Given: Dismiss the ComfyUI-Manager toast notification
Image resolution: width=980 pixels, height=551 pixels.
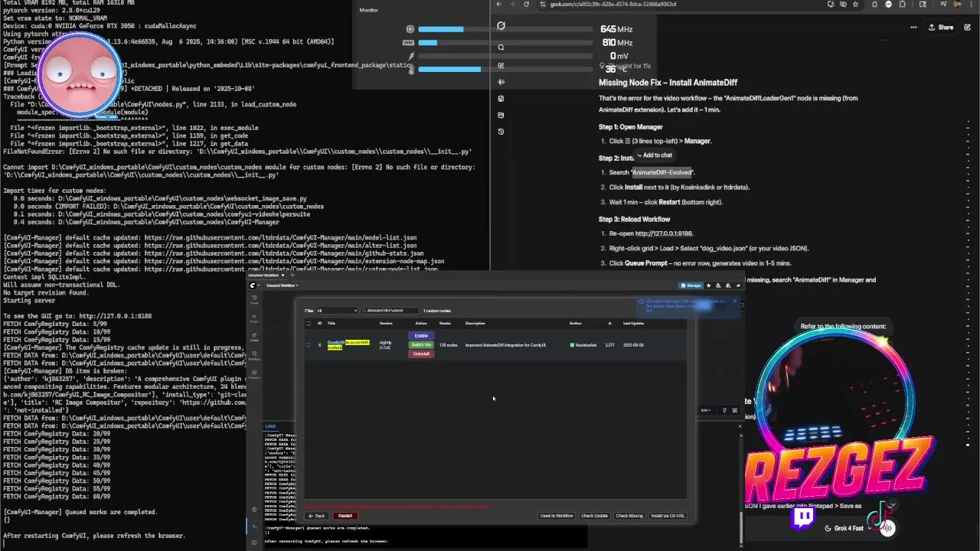Looking at the screenshot, I should (x=734, y=302).
